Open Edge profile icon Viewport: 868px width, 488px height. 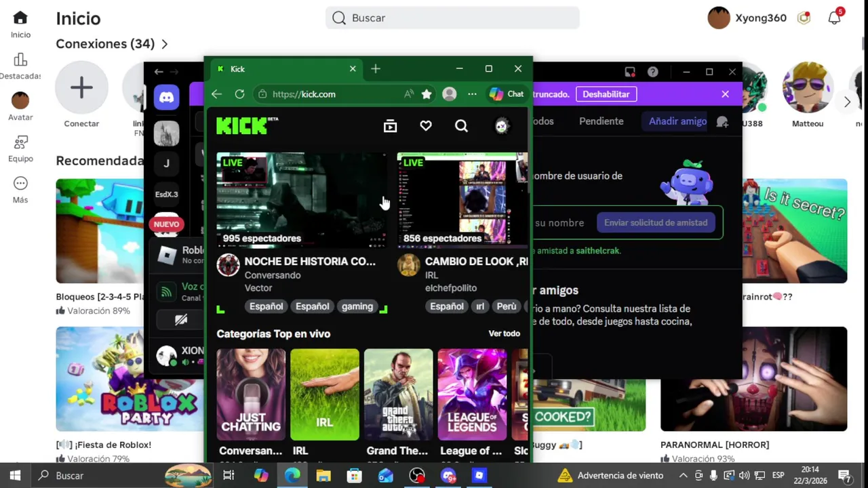[x=450, y=94]
